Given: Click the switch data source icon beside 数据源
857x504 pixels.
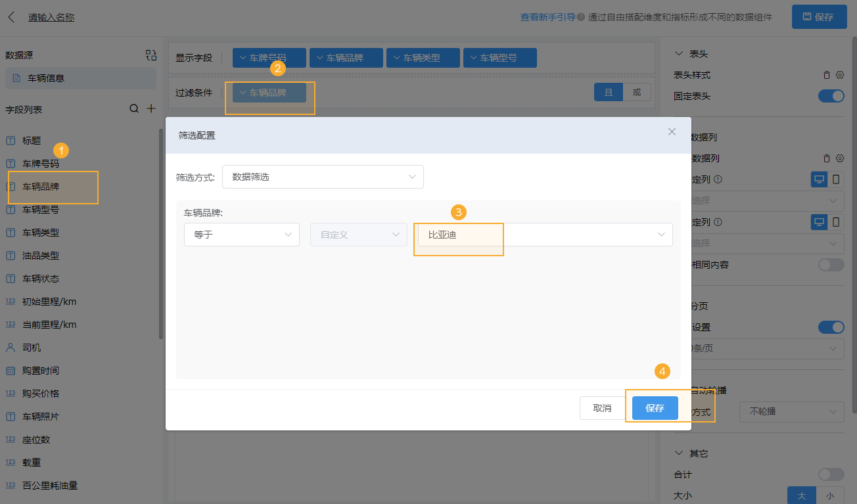Looking at the screenshot, I should coord(151,56).
